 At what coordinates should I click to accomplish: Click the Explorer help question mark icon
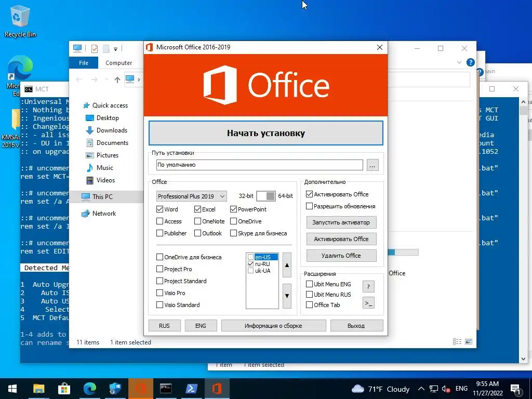[x=470, y=62]
